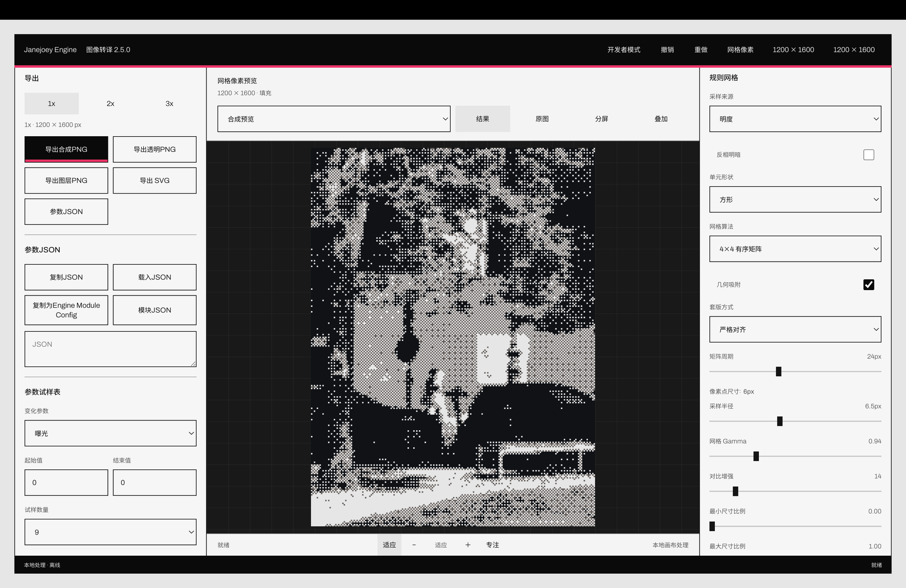Click 复制为Engine Module Config button
The width and height of the screenshot is (906, 588).
[66, 310]
